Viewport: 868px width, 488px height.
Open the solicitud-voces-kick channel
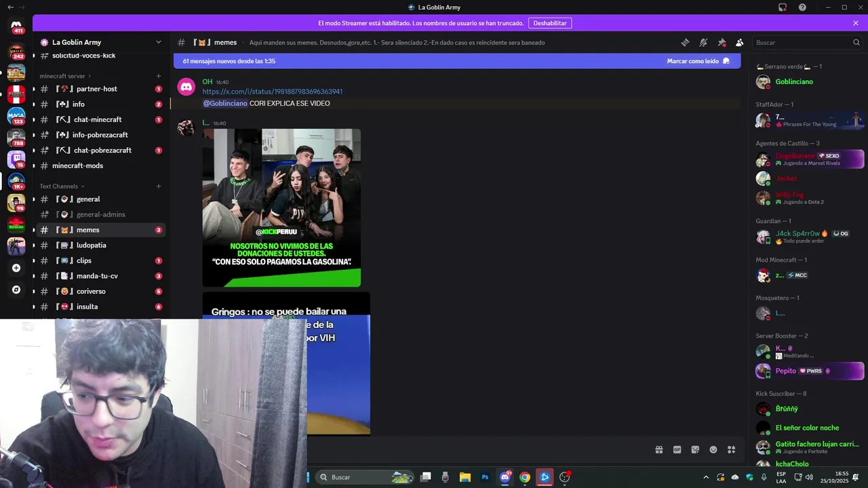tap(100, 56)
